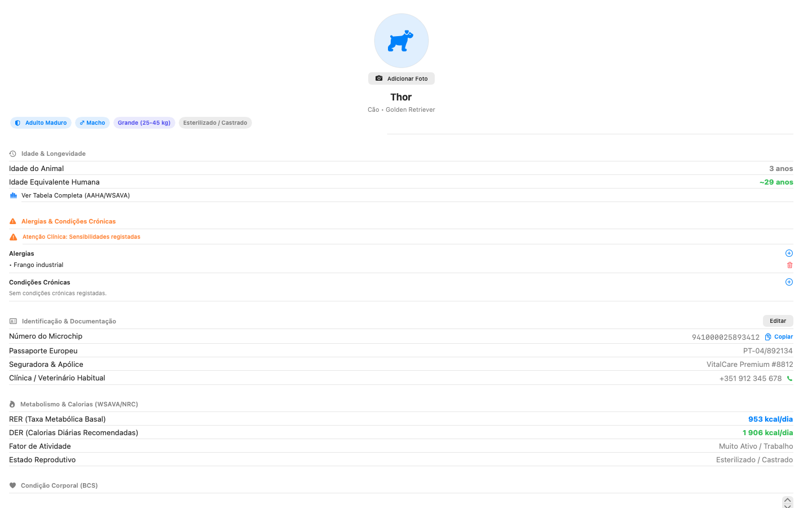The width and height of the screenshot is (812, 508).
Task: Add a chronic condition with the plus icon
Action: (x=789, y=282)
